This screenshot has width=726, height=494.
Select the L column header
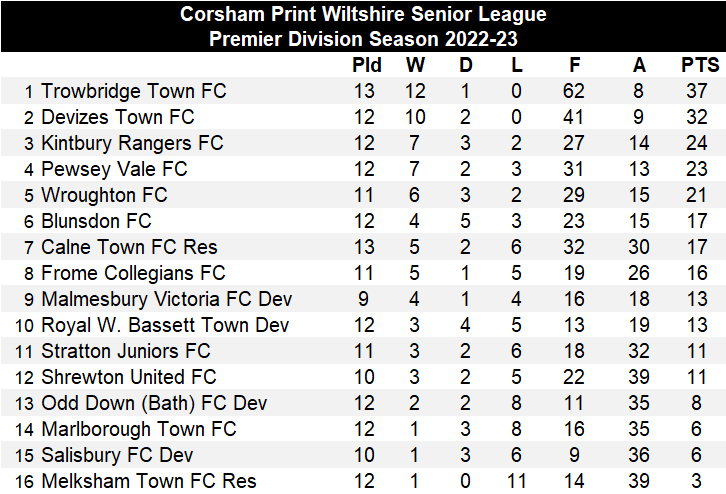point(515,66)
